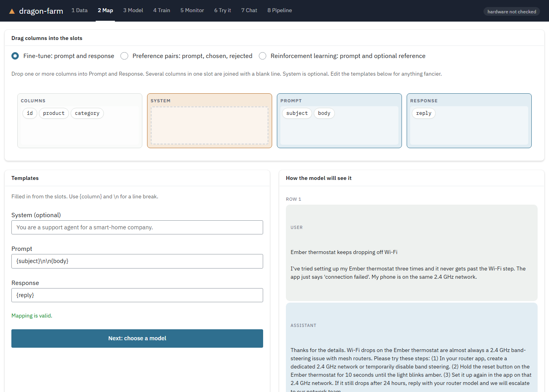Click the 'Mapping is valid.' status text
Screen dimensions: 549x392
pyautogui.click(x=32, y=316)
